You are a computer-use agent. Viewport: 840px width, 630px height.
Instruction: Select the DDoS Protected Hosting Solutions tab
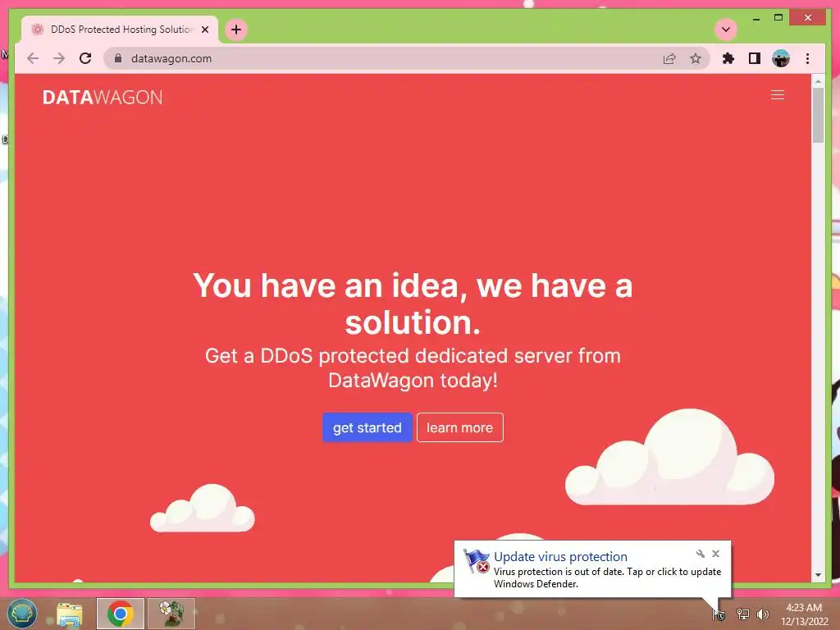pyautogui.click(x=120, y=30)
